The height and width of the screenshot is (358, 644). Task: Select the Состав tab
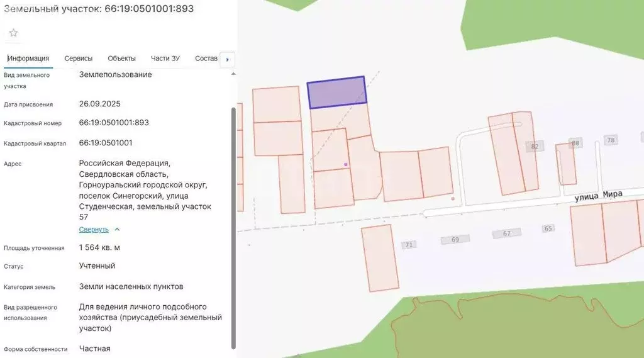(206, 59)
